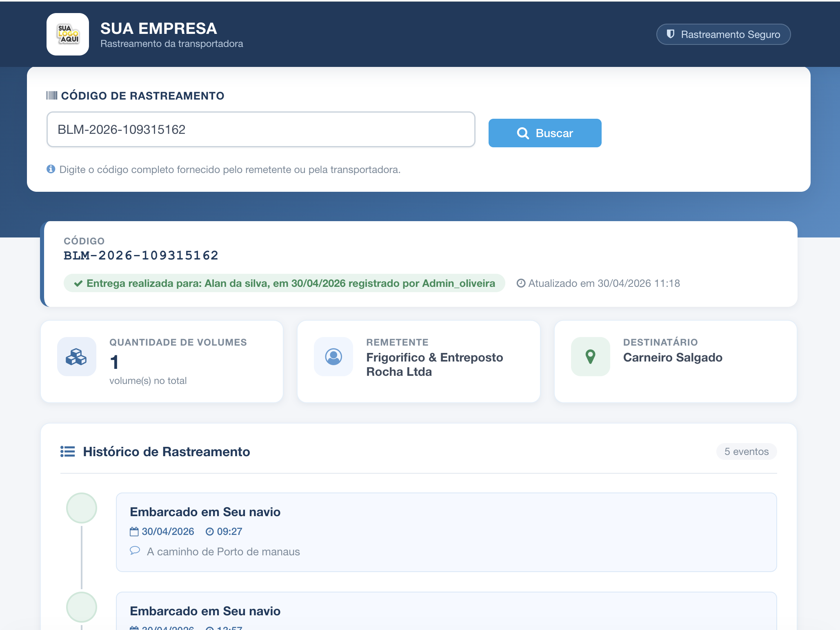Click the clock icon beside 'Atualizado em'

pyautogui.click(x=521, y=283)
